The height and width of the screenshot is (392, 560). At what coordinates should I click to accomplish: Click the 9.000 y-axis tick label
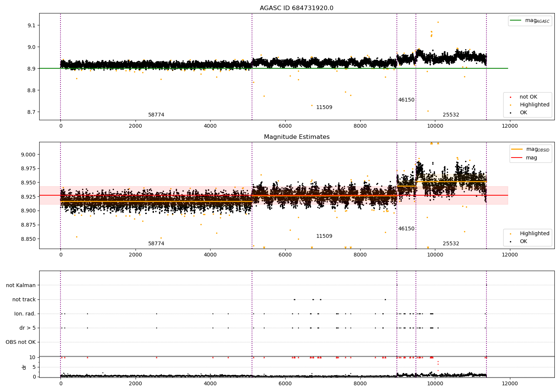pos(28,155)
